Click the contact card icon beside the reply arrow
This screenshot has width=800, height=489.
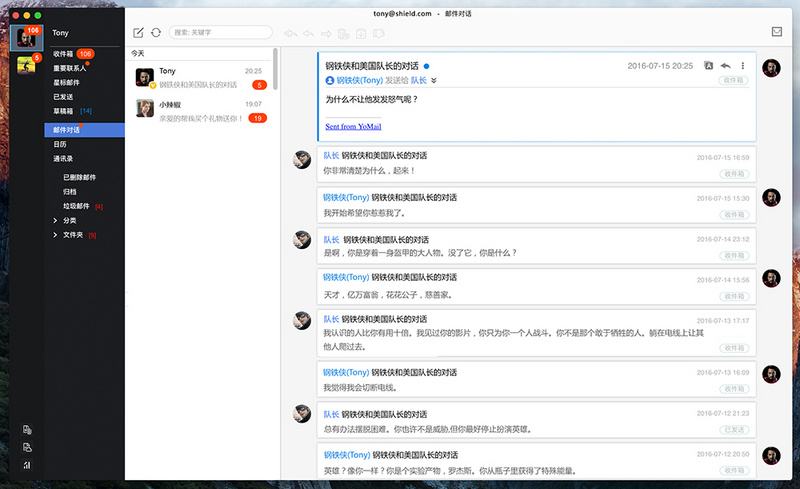[x=708, y=65]
